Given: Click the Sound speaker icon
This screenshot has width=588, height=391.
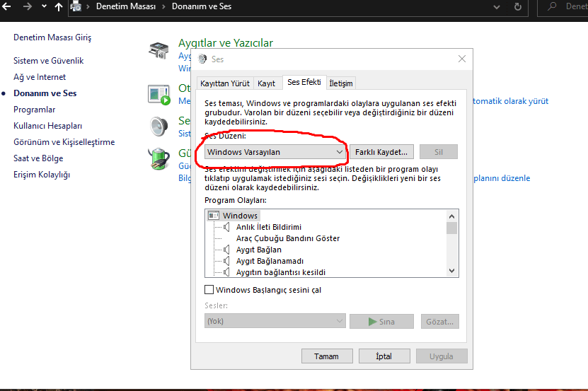Looking at the screenshot, I should click(x=159, y=127).
